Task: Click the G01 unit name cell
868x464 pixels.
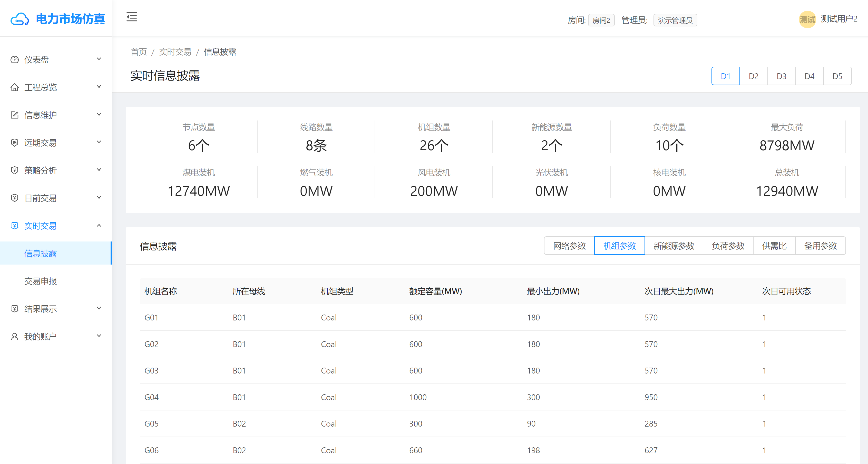Action: point(151,318)
